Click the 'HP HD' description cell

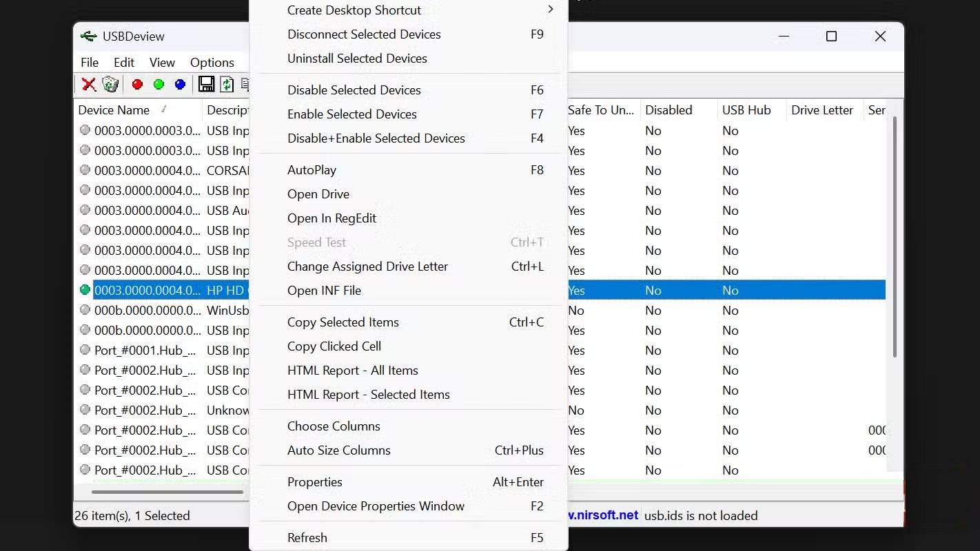[227, 291]
